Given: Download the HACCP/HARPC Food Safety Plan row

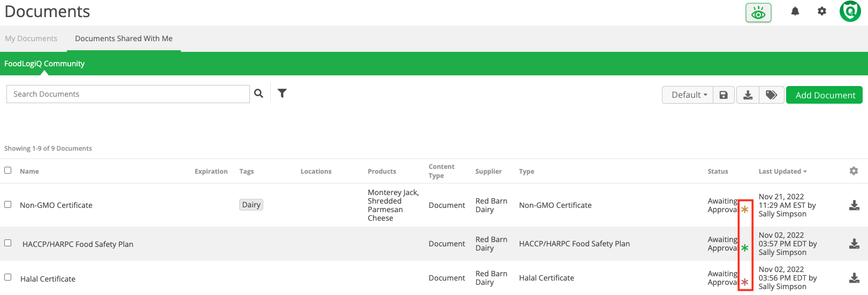Looking at the screenshot, I should click(855, 244).
